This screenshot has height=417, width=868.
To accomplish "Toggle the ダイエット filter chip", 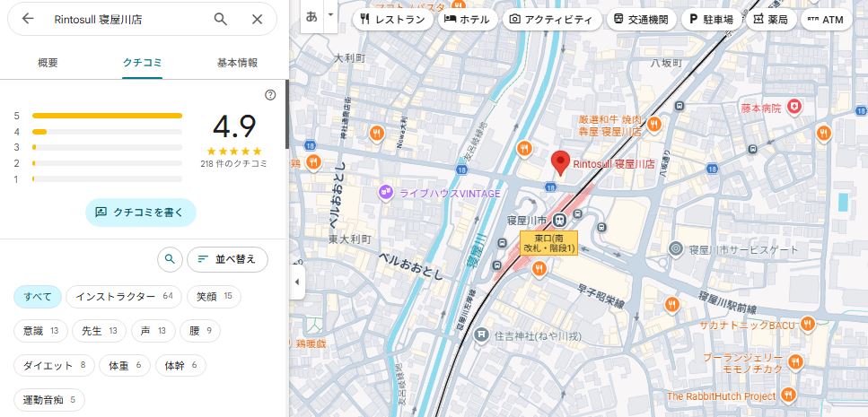I will (x=55, y=365).
